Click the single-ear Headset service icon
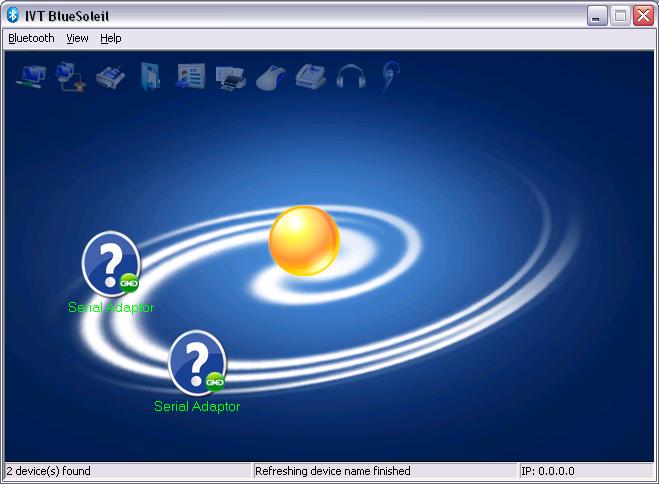Image resolution: width=659 pixels, height=484 pixels. (388, 76)
